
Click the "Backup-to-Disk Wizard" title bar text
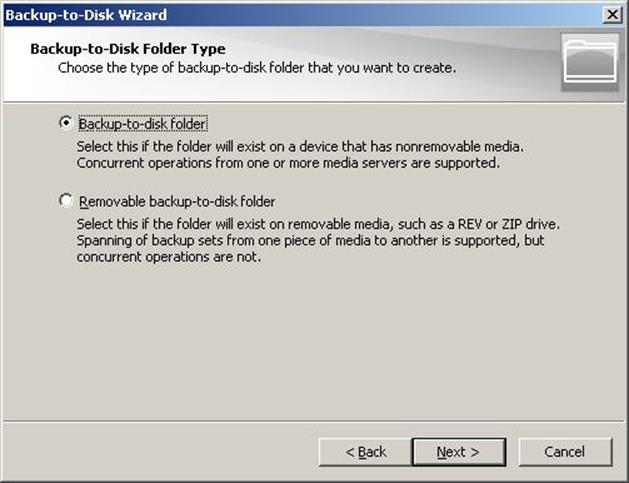click(86, 15)
